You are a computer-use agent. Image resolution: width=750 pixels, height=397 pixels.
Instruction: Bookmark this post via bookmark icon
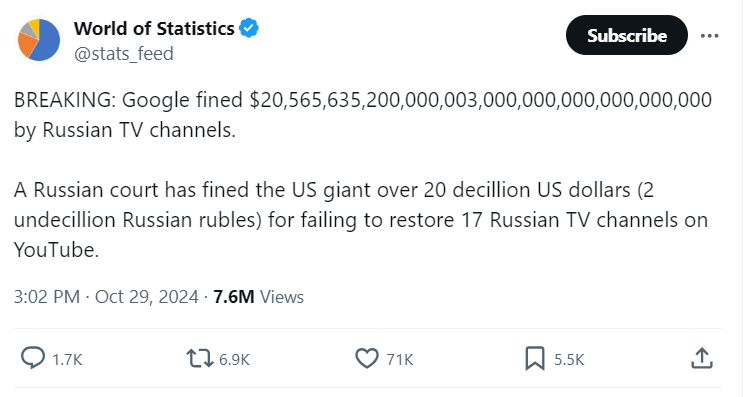coord(535,359)
